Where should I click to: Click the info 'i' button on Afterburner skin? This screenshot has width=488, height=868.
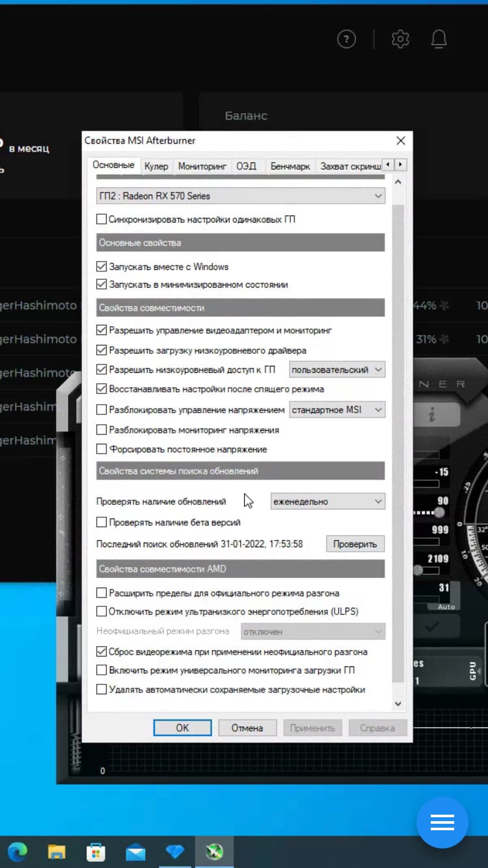432,415
